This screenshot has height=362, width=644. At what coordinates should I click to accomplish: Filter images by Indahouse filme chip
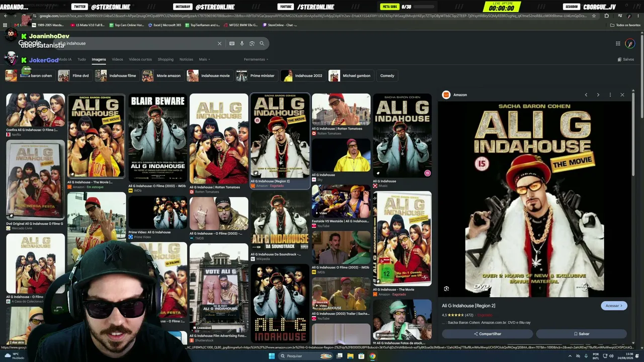(x=116, y=76)
